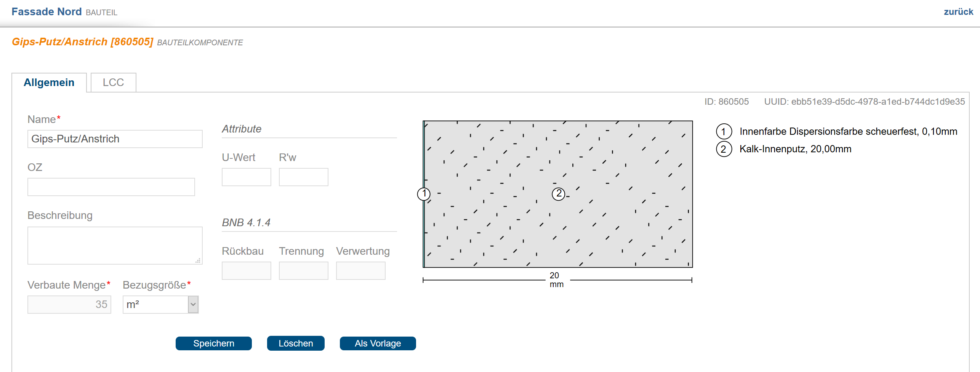
Task: Click the Löschen button
Action: point(296,343)
